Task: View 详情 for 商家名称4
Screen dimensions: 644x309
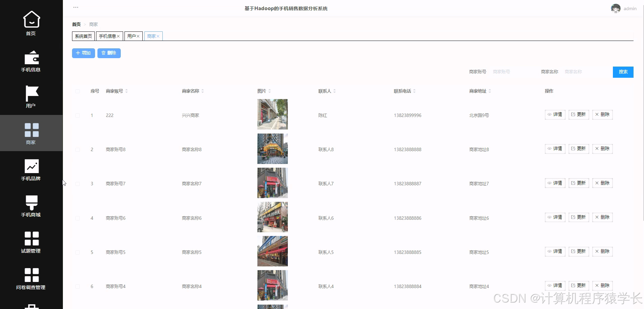Action: (x=555, y=286)
